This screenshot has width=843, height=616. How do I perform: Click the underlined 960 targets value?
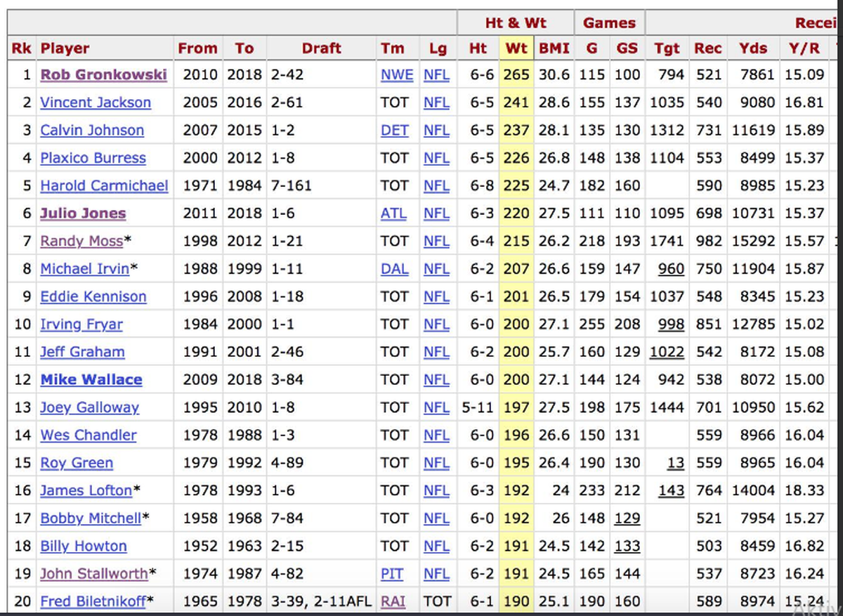(x=670, y=269)
